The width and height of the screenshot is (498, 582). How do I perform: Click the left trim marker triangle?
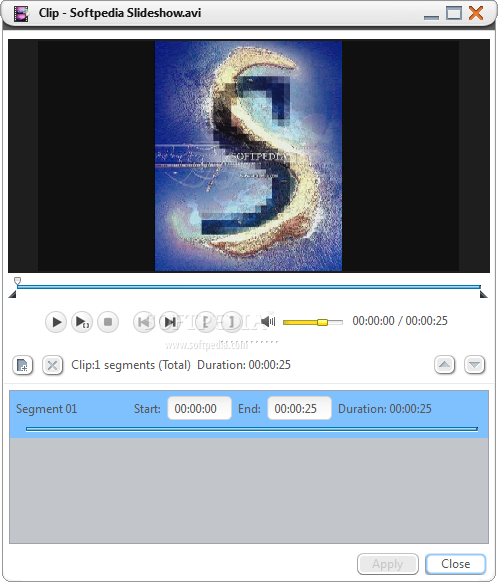[12, 295]
